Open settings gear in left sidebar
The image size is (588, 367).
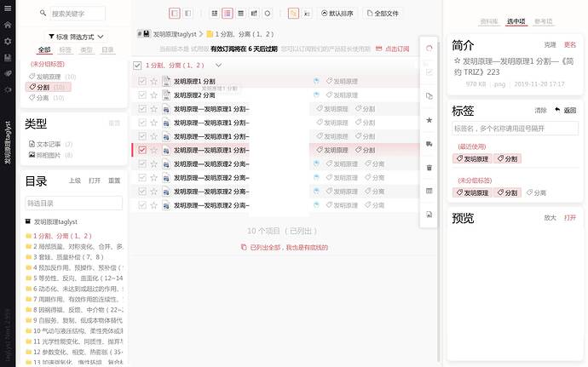click(x=8, y=42)
